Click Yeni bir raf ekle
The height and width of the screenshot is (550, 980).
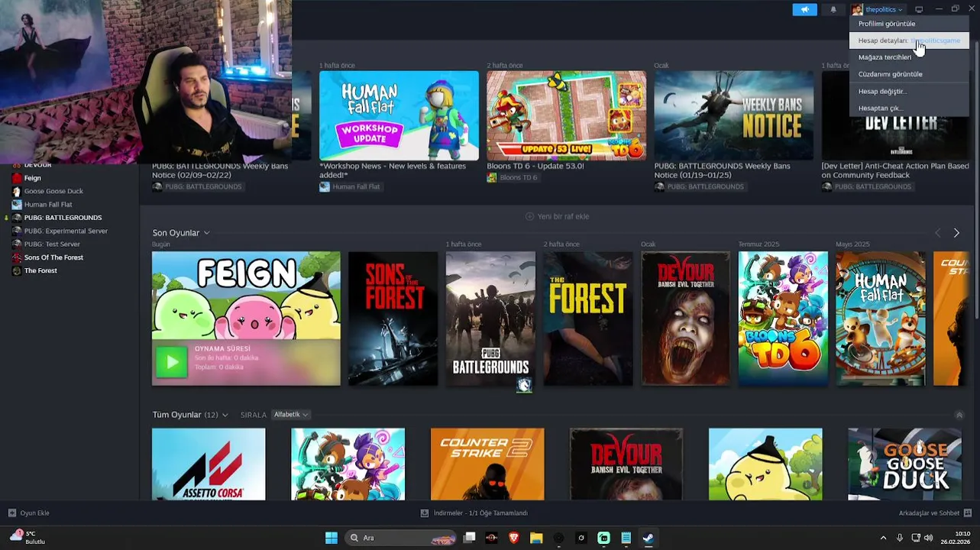[x=558, y=216]
